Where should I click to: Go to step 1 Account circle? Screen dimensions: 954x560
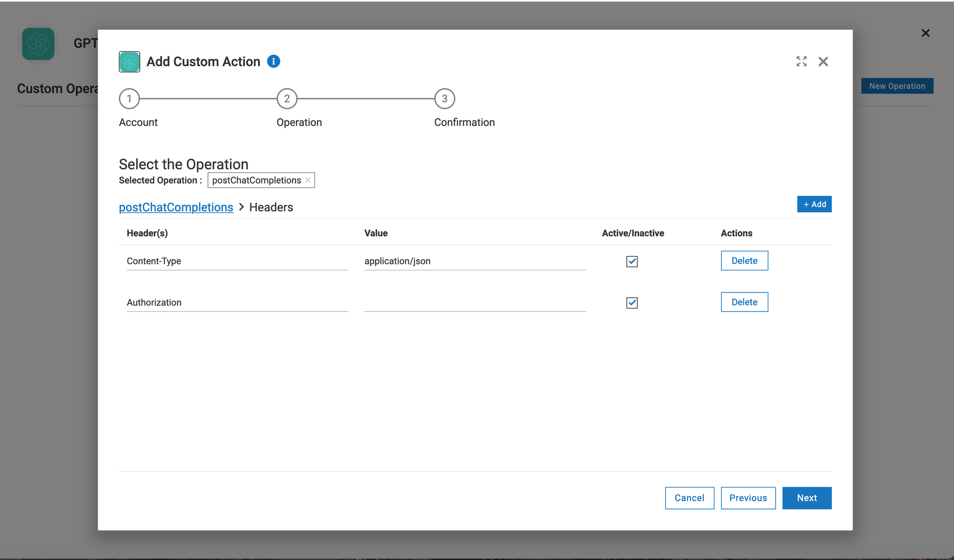[129, 99]
